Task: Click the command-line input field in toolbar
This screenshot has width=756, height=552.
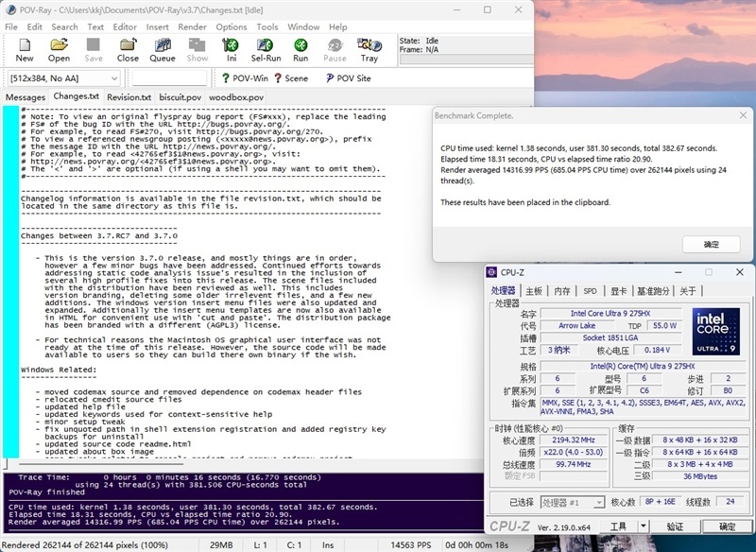Action: click(169, 78)
